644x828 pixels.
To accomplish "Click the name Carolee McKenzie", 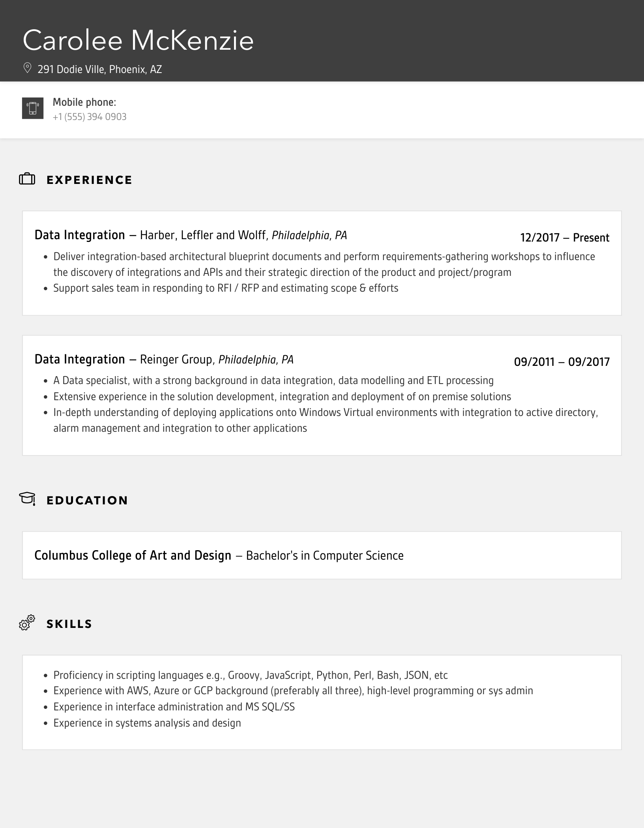I will [x=138, y=40].
